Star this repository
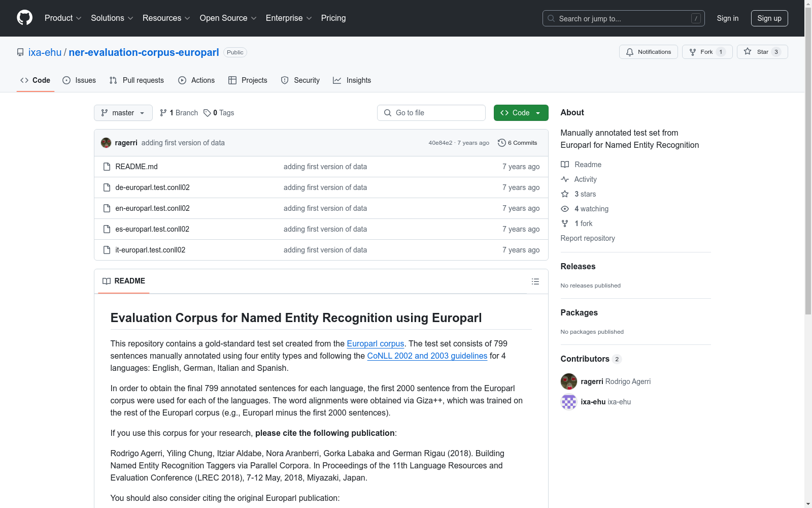Image resolution: width=812 pixels, height=508 pixels. (x=762, y=52)
